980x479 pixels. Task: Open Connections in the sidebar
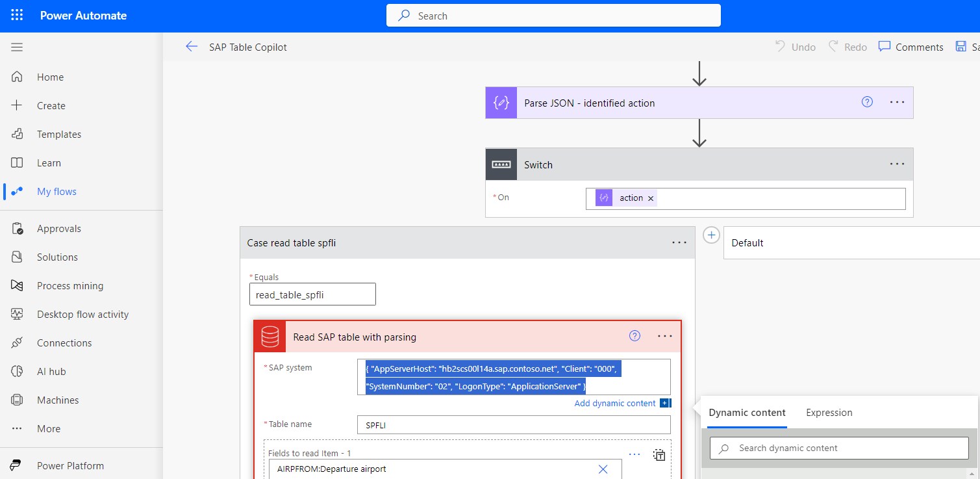[64, 343]
